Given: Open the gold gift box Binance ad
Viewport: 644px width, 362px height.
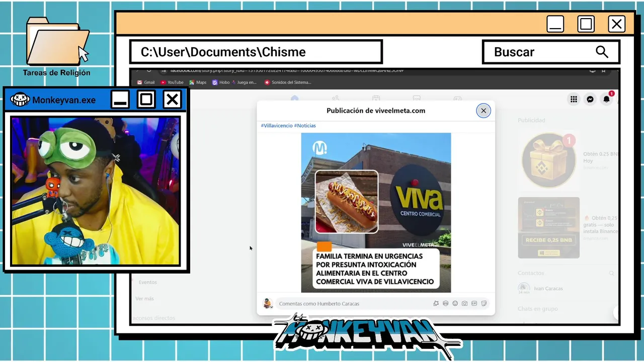Looking at the screenshot, I should pos(548,160).
